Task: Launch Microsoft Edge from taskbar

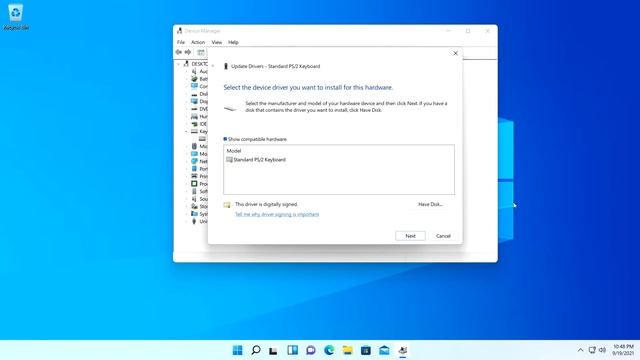Action: 329,350
